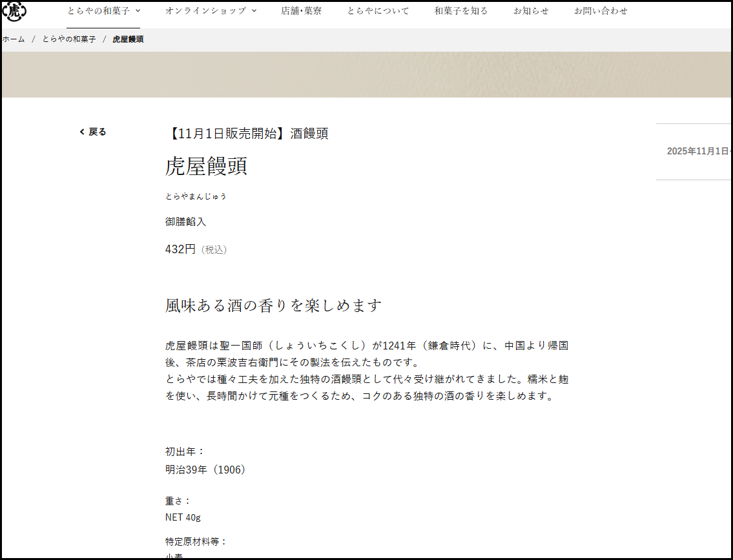Click the 御膳餡入 text

click(185, 222)
